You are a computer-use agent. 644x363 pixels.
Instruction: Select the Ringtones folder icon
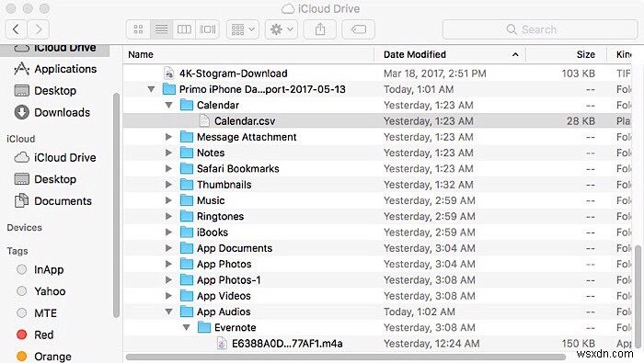click(187, 216)
